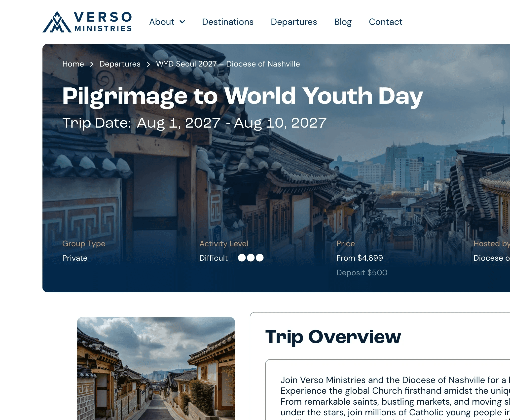Open the Contact page
510x420 pixels.
click(x=385, y=22)
